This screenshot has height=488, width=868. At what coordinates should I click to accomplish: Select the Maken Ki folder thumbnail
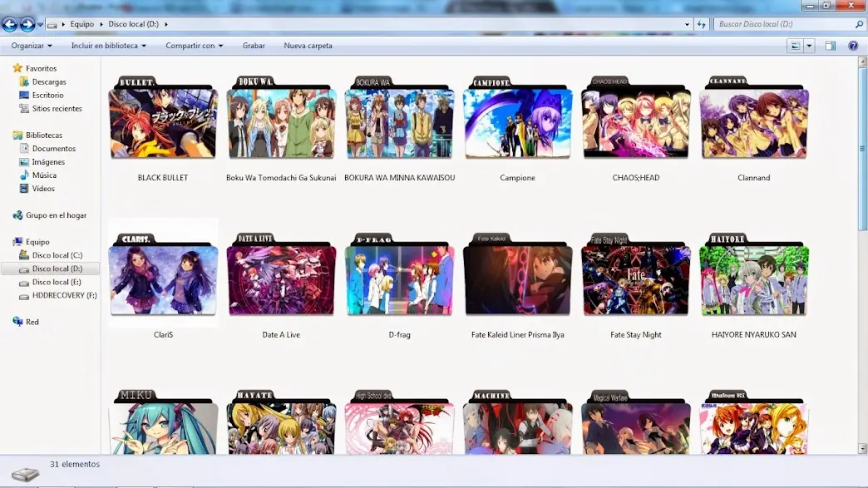tap(754, 421)
